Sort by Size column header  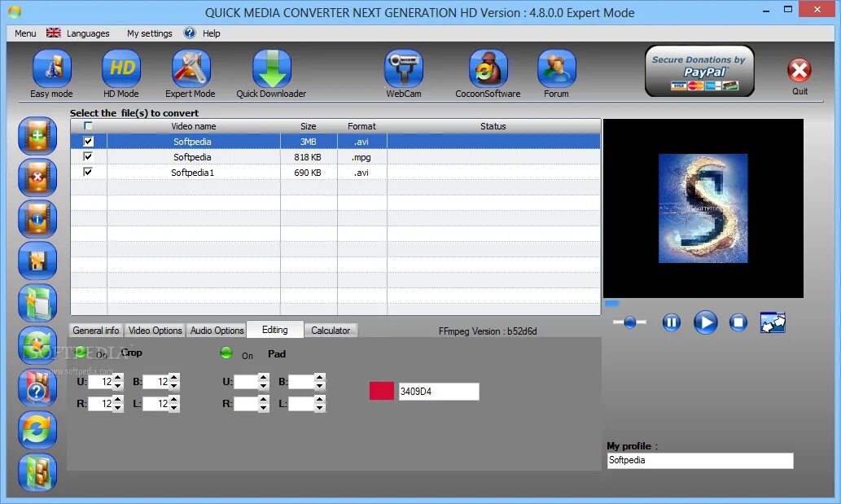309,126
